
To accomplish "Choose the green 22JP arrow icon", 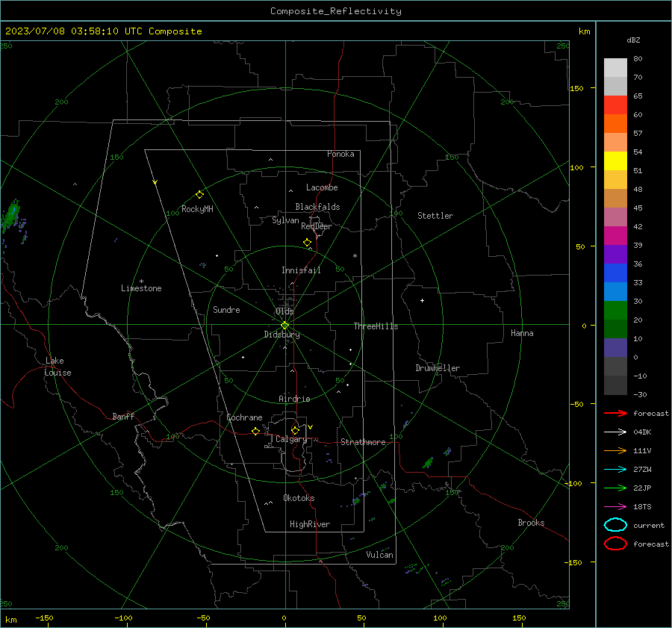I will pyautogui.click(x=615, y=488).
